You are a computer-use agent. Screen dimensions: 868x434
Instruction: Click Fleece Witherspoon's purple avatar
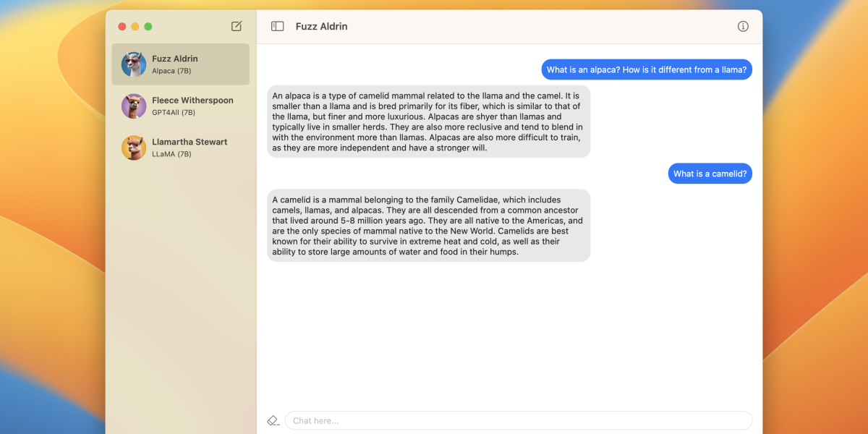pyautogui.click(x=134, y=106)
